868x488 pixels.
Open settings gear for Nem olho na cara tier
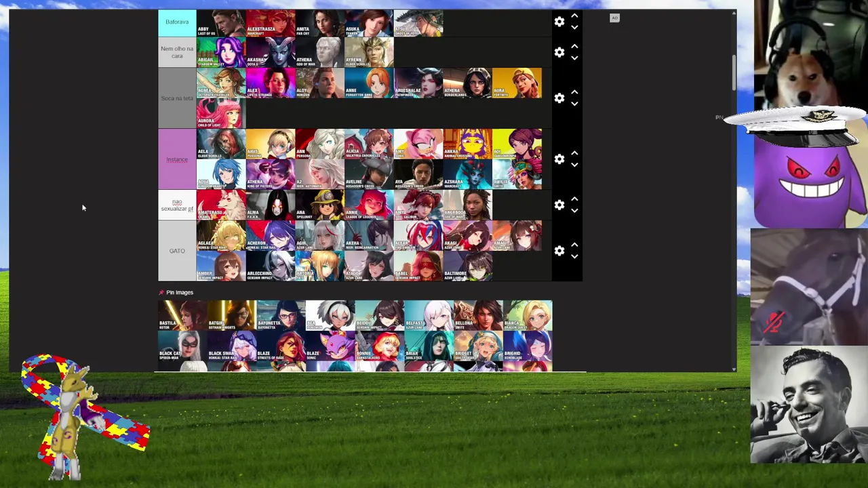[559, 52]
